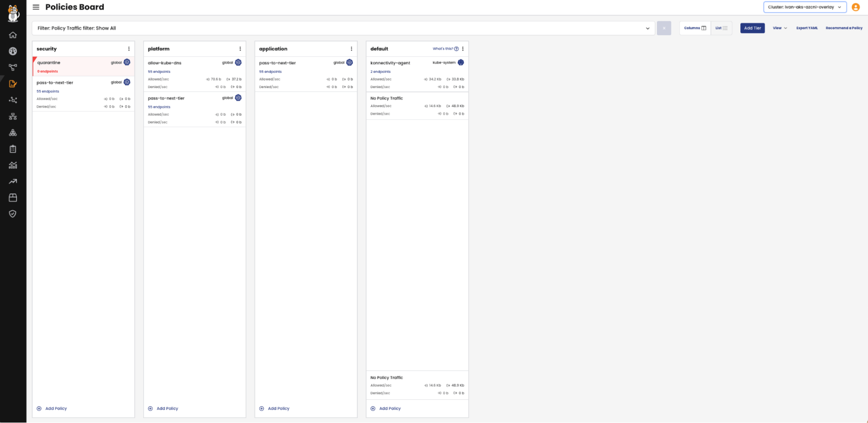The height and width of the screenshot is (423, 868).
Task: Open the network hierarchy sidebar icon
Action: tap(13, 116)
